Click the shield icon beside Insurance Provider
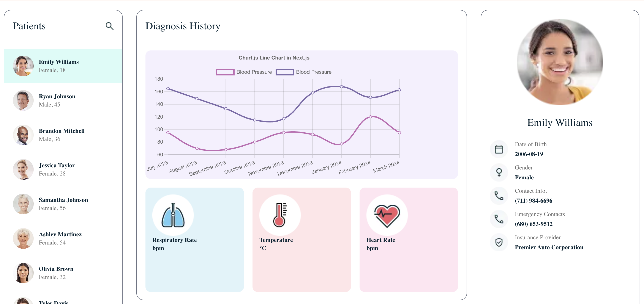The image size is (644, 304). 499,242
